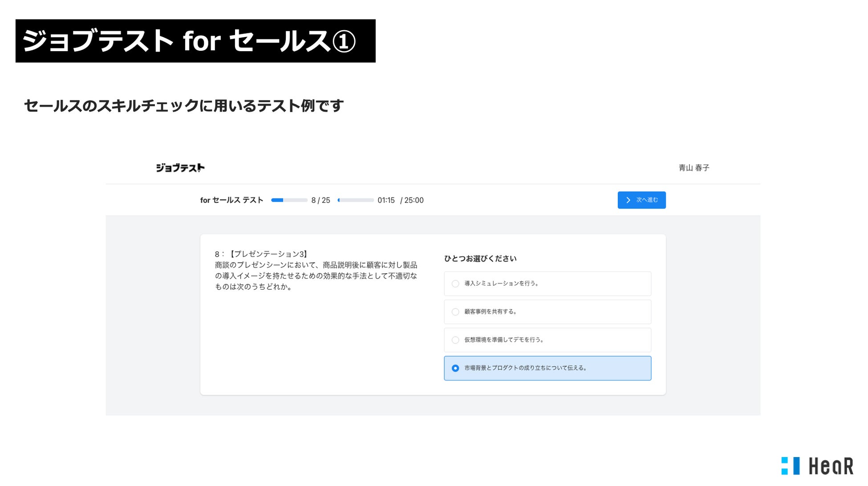The width and height of the screenshot is (868, 486).
Task: Click the user name 青山 春子
Action: [x=694, y=168]
